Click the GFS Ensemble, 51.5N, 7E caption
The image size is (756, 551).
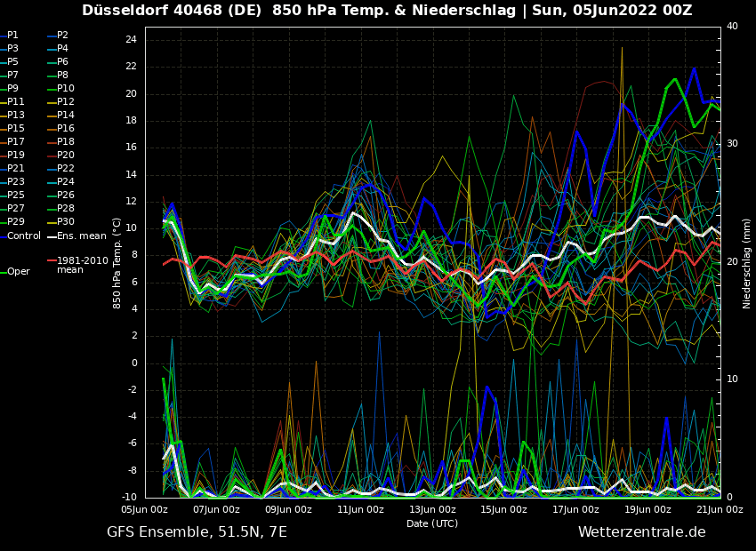197,532
